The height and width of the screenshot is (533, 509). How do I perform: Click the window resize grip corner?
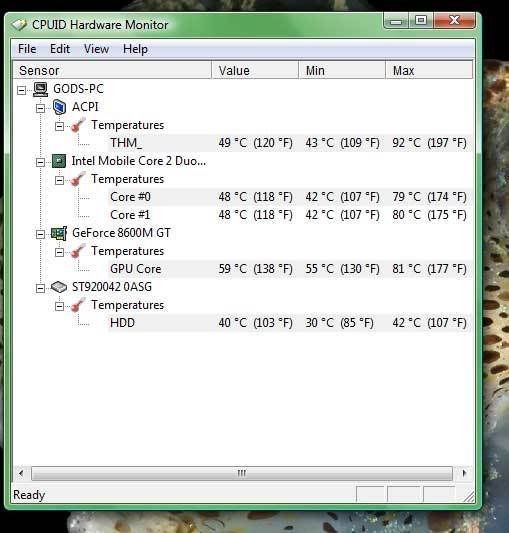tap(469, 497)
